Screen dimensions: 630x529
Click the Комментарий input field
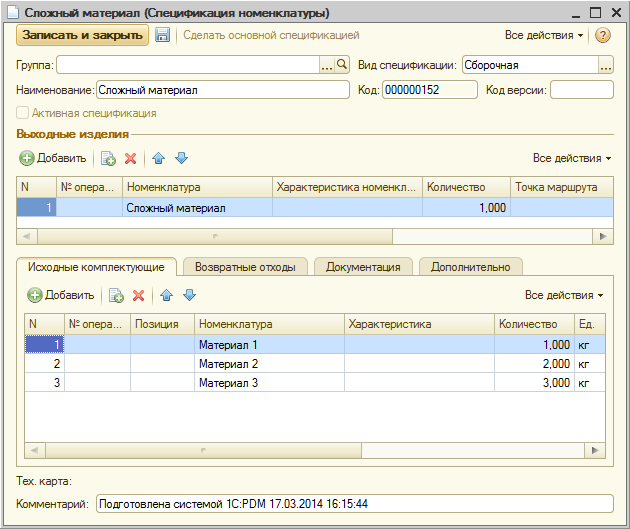point(354,504)
